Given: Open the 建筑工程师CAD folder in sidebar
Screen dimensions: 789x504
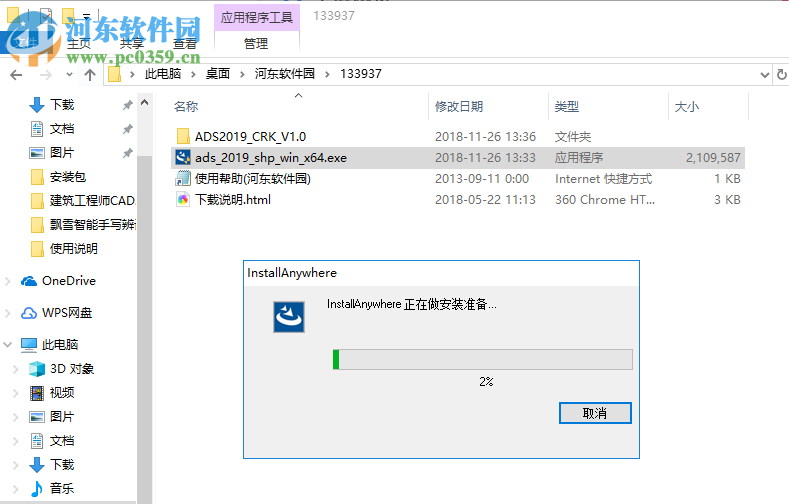Looking at the screenshot, I should pos(93,201).
